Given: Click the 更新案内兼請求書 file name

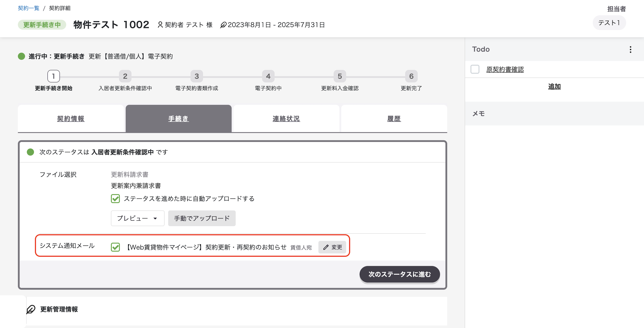Looking at the screenshot, I should click(x=136, y=186).
